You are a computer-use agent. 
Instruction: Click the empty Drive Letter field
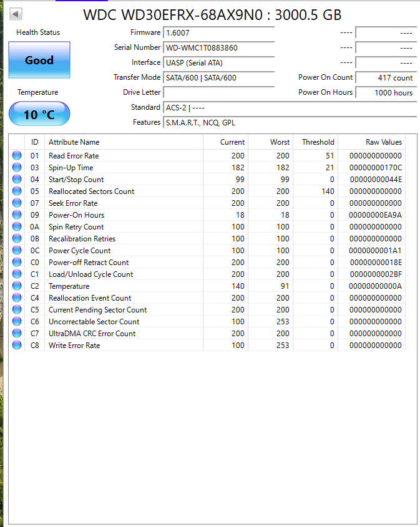tap(219, 92)
